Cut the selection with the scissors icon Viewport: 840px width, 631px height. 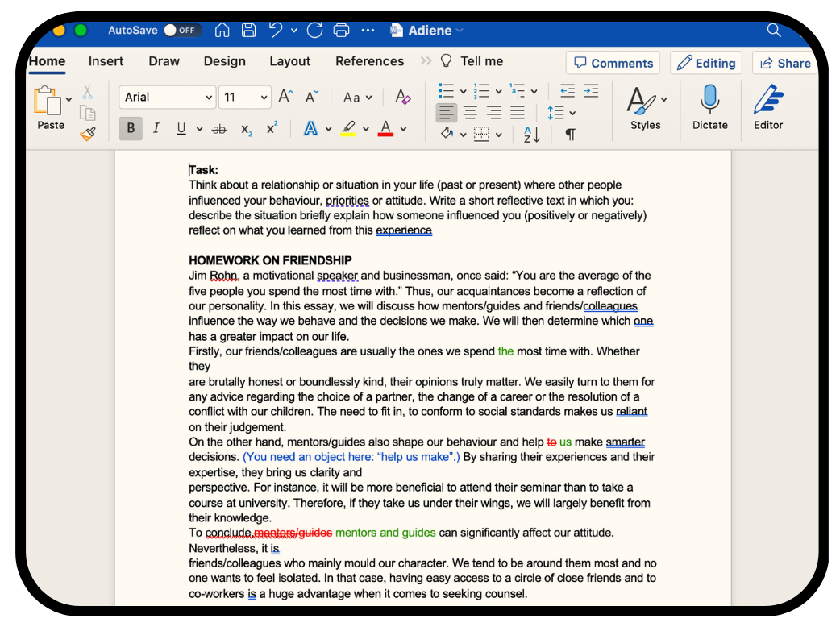[x=87, y=92]
